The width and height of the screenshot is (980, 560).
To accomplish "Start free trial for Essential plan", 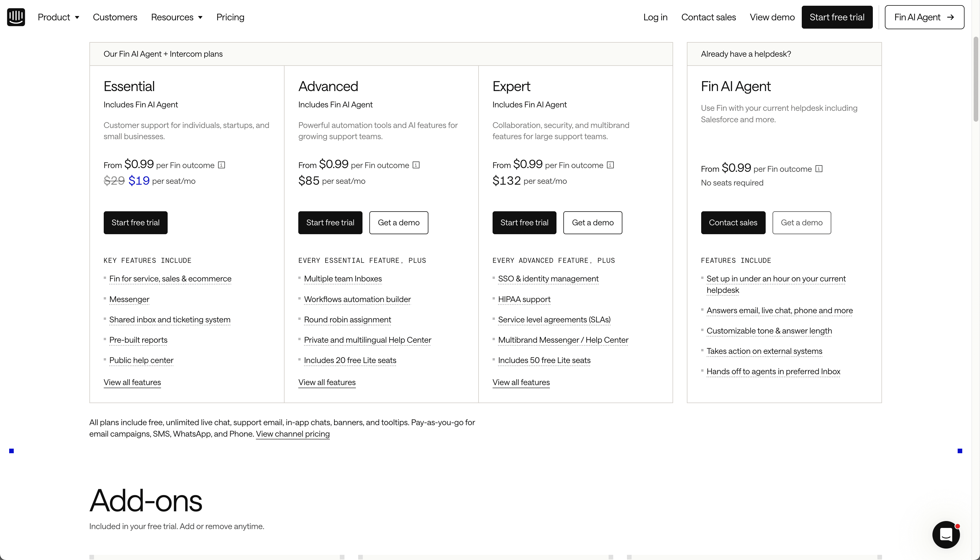I will point(136,223).
